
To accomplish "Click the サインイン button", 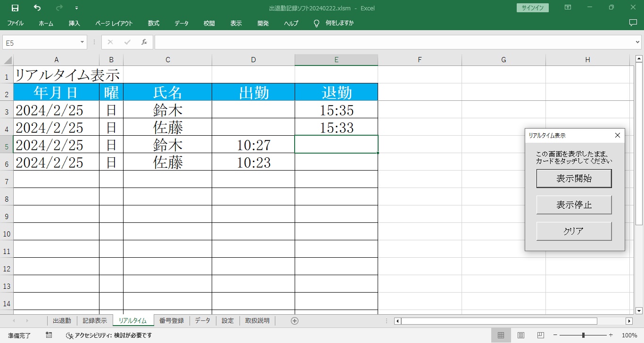I will pyautogui.click(x=532, y=8).
